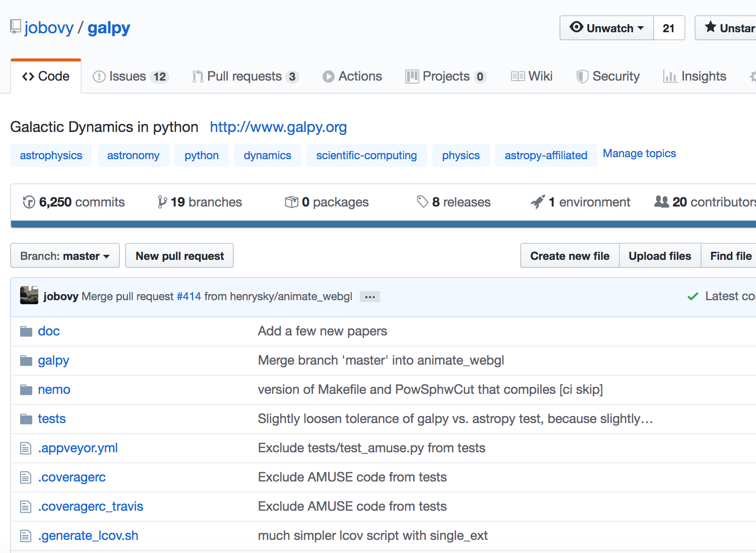Image resolution: width=756 pixels, height=553 pixels.
Task: Click the language breakdown color bar
Action: pos(383,224)
